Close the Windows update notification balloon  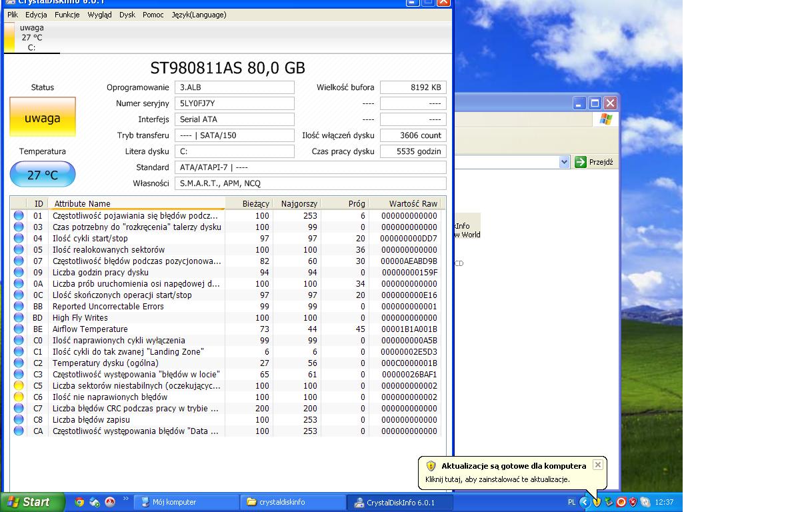[x=597, y=464]
